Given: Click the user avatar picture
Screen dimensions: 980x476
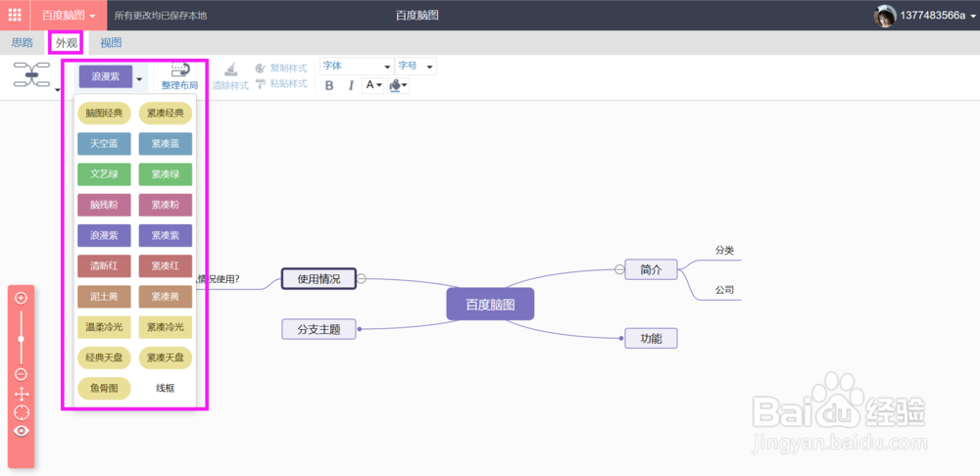Looking at the screenshot, I should click(x=884, y=16).
